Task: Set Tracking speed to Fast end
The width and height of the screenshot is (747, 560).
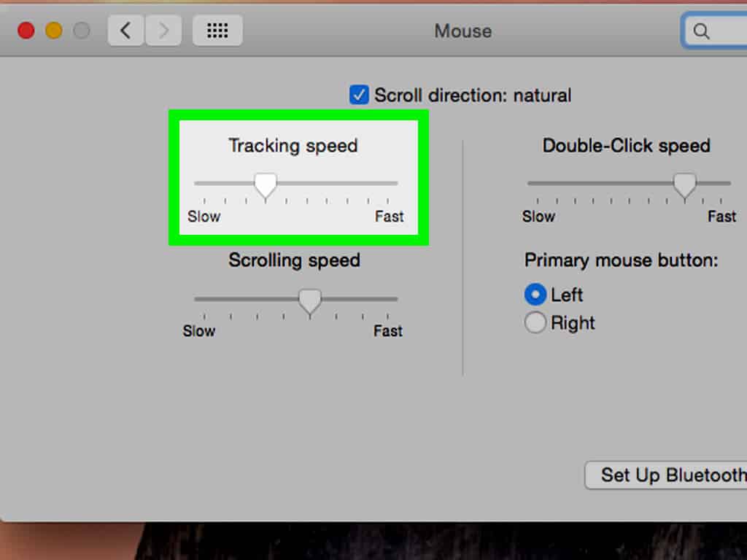Action: 397,183
